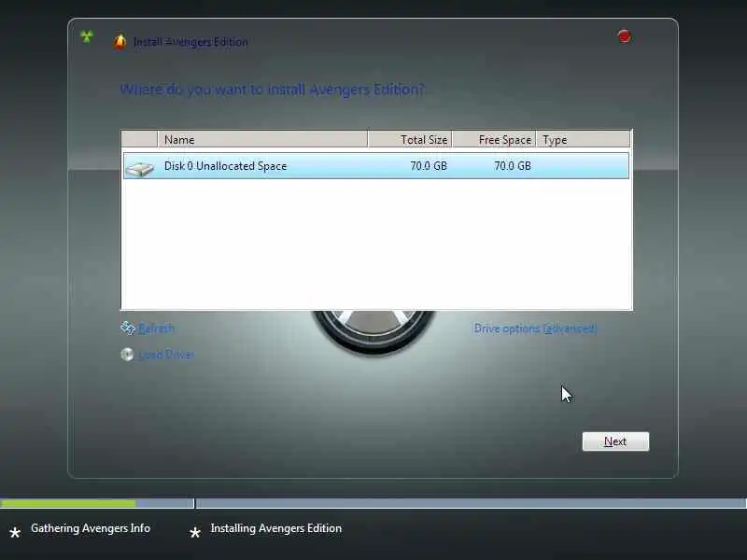Click the Total Size column header
Viewport: 747px width, 560px height.
tap(410, 139)
